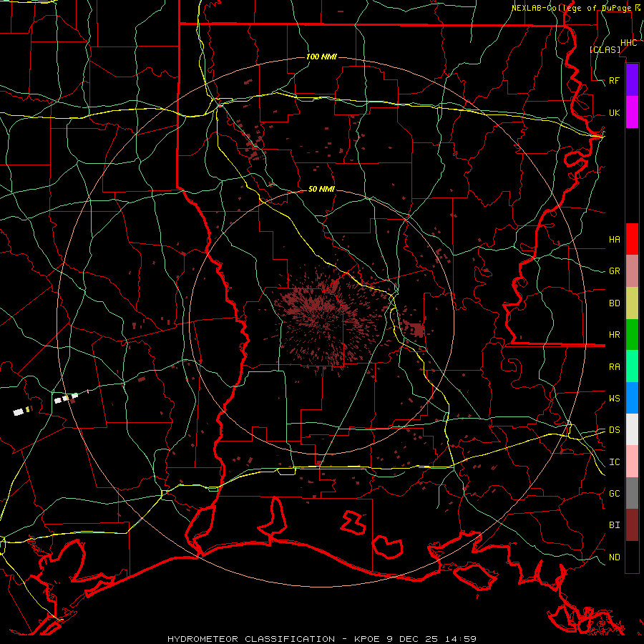Click the gray GC legend color block
644x644 pixels.
pyautogui.click(x=632, y=493)
